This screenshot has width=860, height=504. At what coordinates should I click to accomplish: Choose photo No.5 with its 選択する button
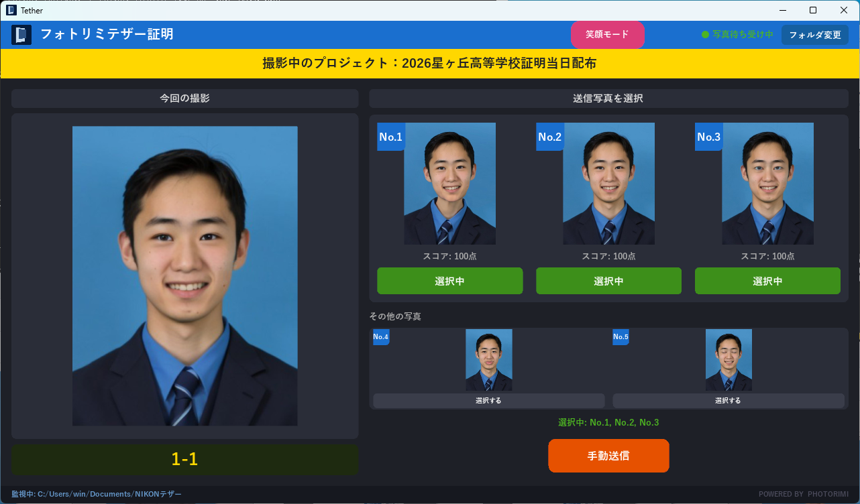click(x=729, y=401)
